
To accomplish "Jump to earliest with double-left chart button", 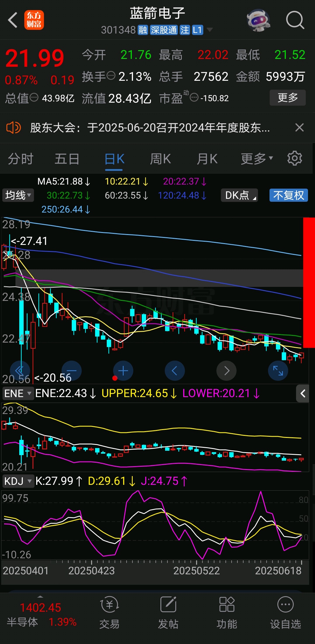I will click(20, 371).
